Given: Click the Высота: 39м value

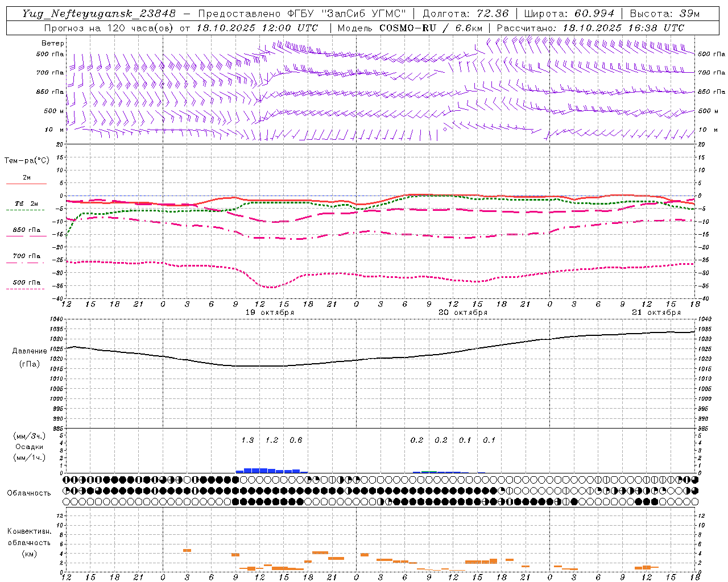Looking at the screenshot, I should coord(665,14).
